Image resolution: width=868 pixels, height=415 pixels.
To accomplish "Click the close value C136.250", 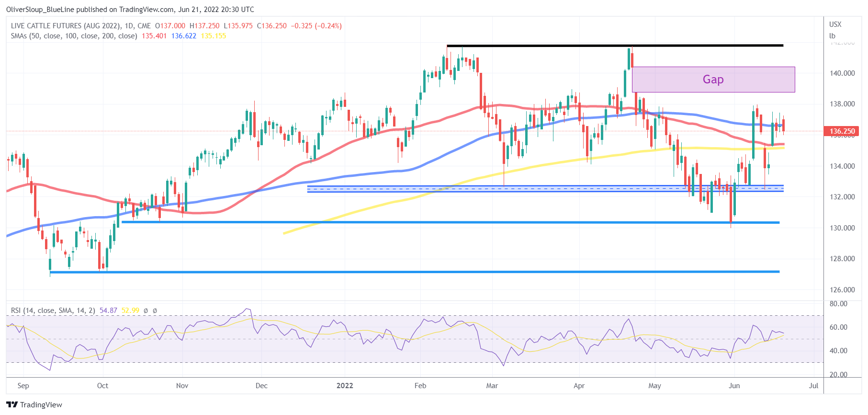I will 272,26.
